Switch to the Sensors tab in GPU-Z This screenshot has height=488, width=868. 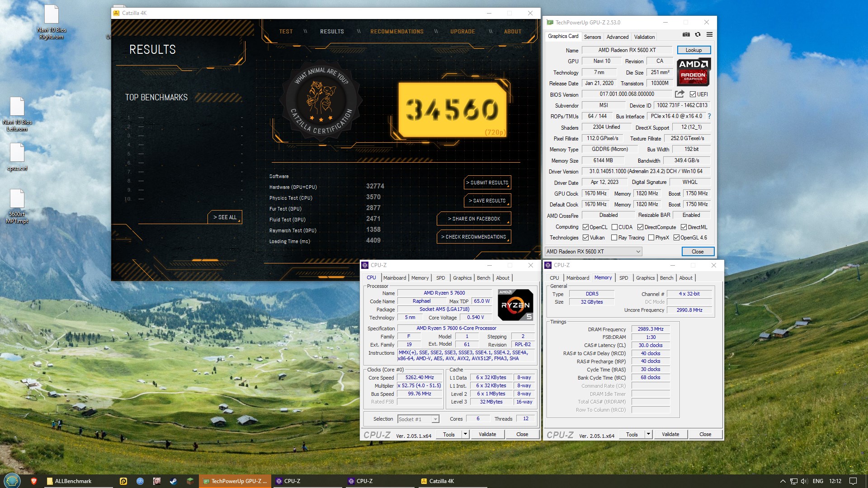point(592,37)
